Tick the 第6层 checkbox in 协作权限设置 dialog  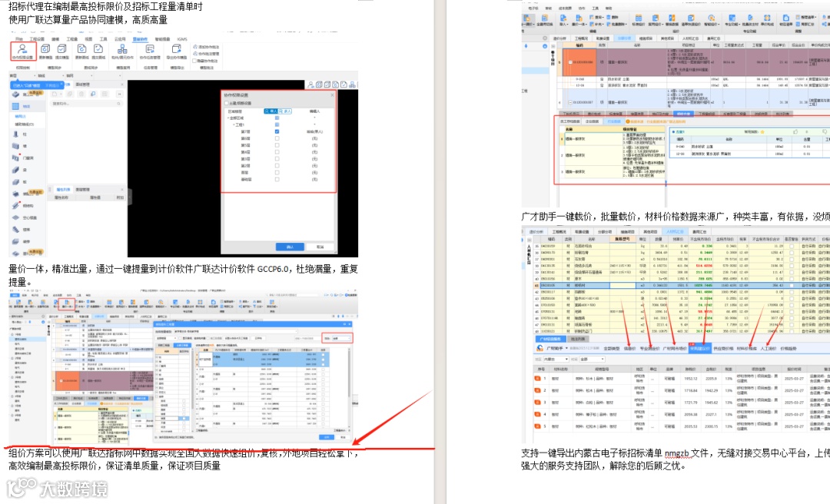[x=277, y=138]
